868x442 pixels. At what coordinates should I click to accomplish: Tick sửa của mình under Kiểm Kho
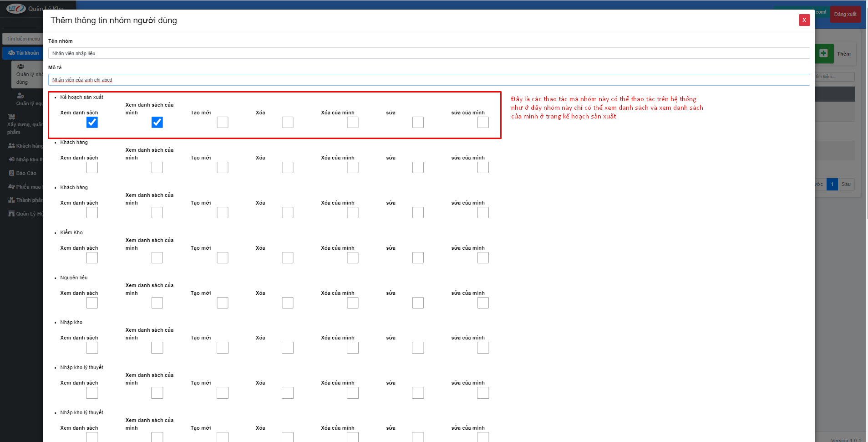click(x=483, y=257)
